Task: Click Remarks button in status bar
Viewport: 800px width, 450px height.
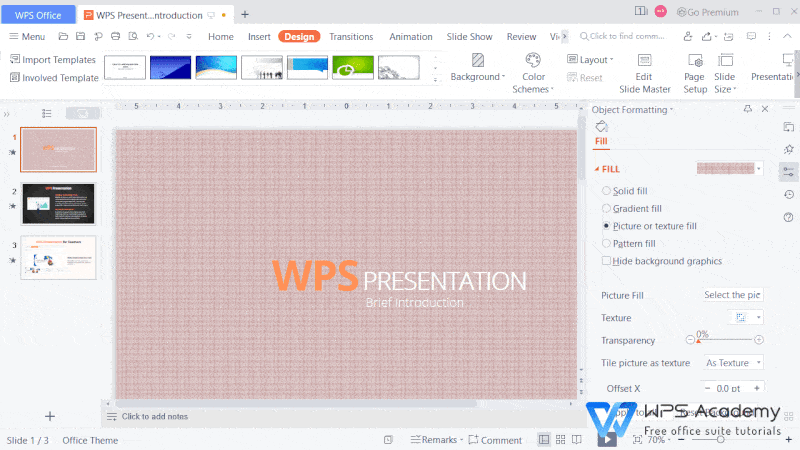Action: [x=436, y=439]
